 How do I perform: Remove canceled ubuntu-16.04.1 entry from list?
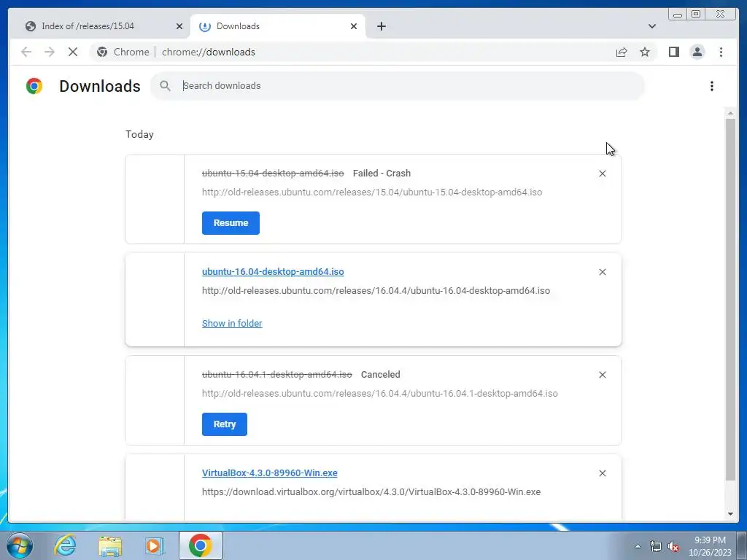pyautogui.click(x=602, y=375)
